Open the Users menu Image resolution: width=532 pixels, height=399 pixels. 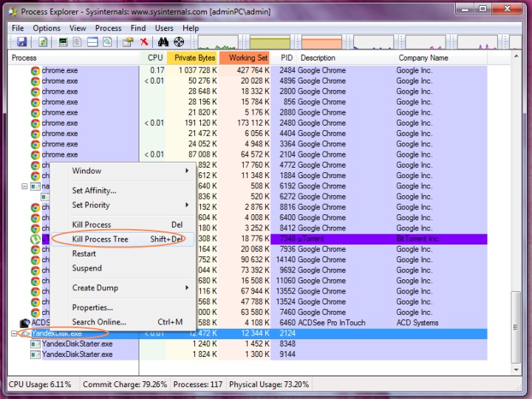click(164, 28)
